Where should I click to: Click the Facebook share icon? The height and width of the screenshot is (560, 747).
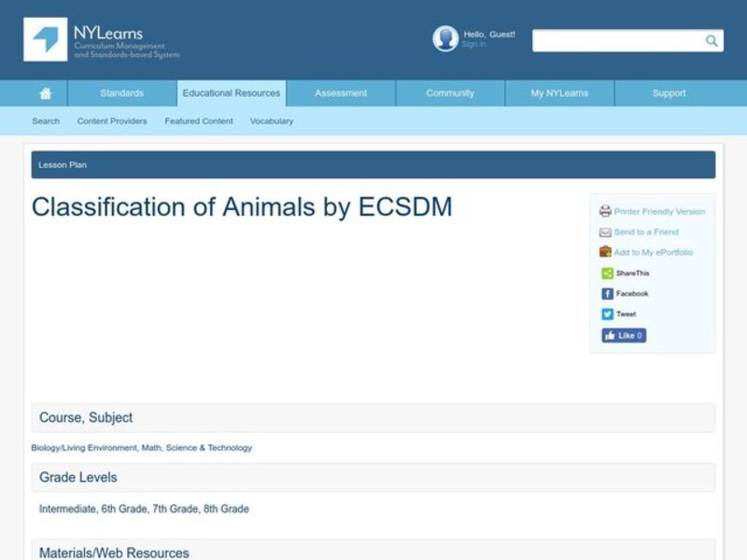click(607, 292)
